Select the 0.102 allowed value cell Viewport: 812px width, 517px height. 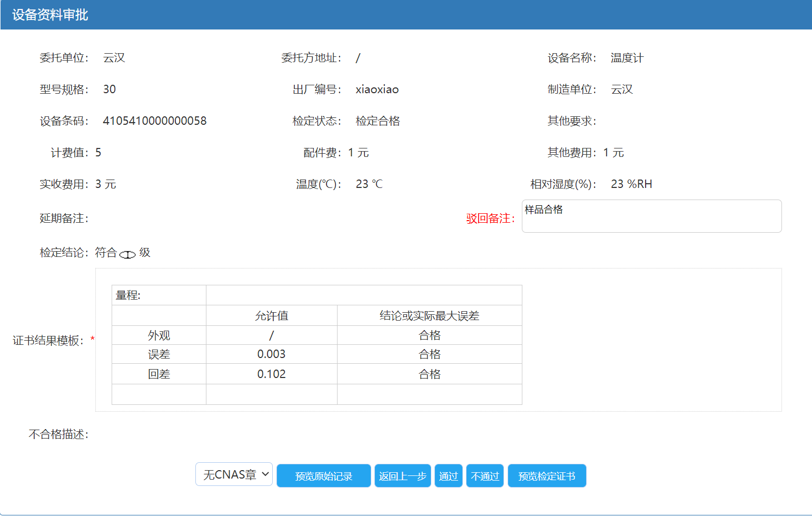pos(271,374)
